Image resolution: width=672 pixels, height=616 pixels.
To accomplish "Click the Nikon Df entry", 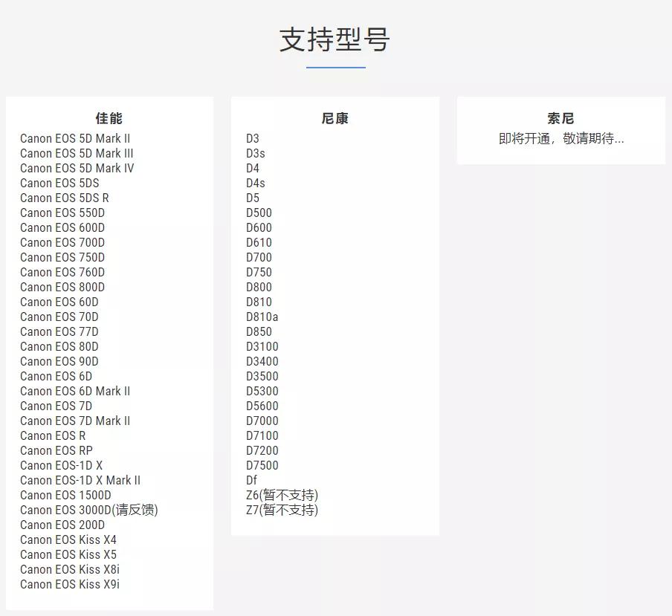I will point(252,480).
